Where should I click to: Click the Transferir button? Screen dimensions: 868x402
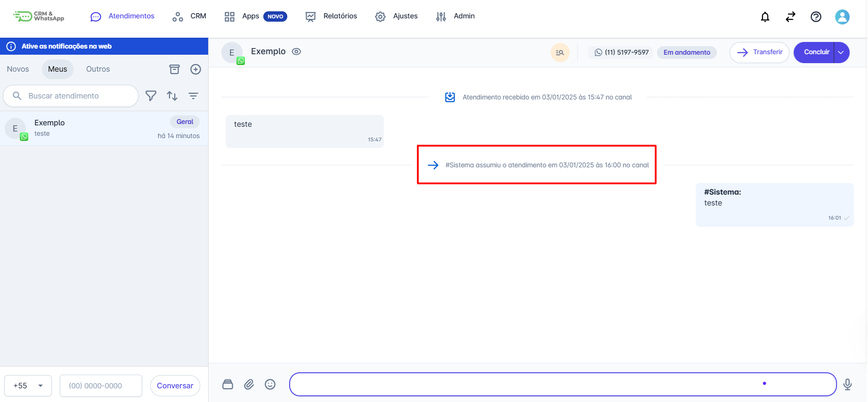(x=759, y=52)
